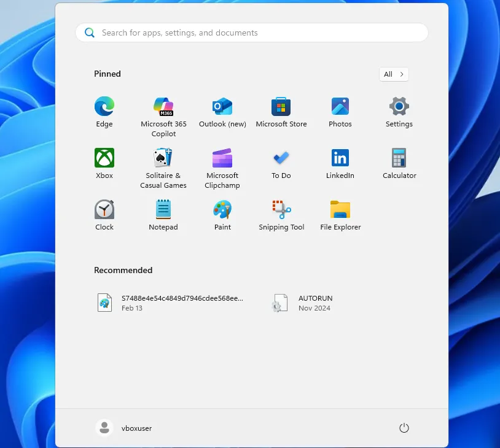Open the Edge browser
The image size is (500, 448).
point(104,112)
